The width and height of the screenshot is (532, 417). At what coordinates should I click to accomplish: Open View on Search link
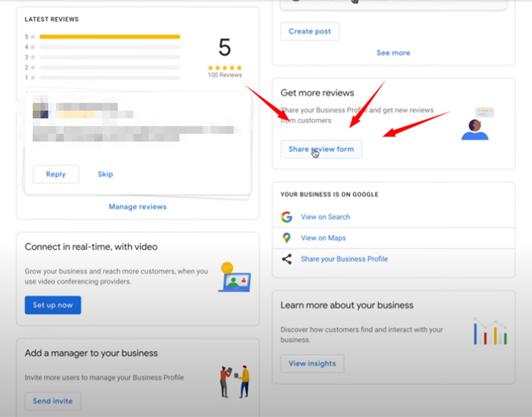(x=325, y=217)
